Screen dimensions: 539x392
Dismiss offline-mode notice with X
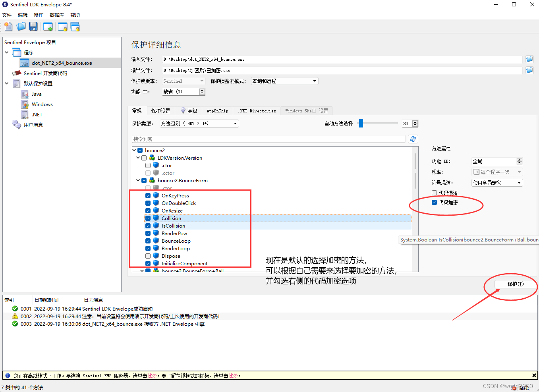534,375
